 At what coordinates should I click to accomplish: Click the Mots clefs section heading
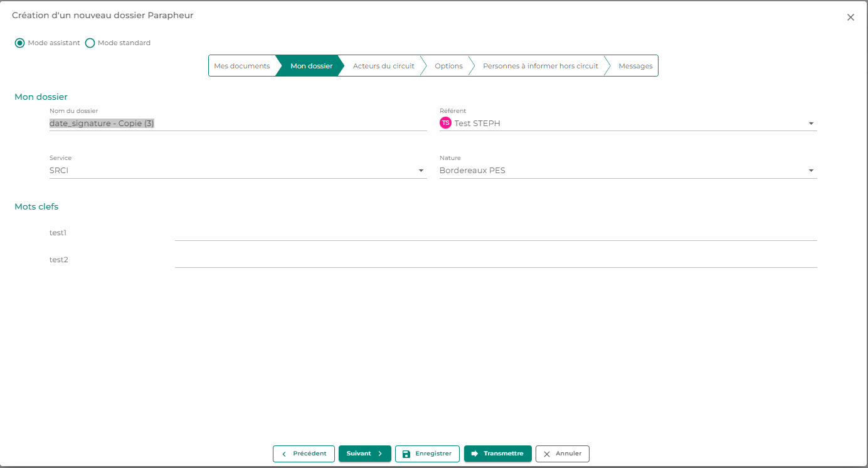[x=36, y=206]
